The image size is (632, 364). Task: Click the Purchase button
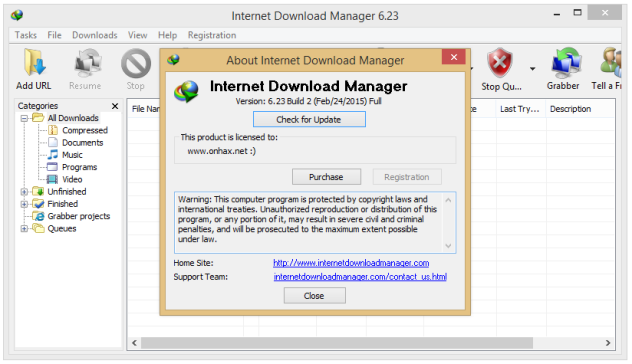[326, 177]
